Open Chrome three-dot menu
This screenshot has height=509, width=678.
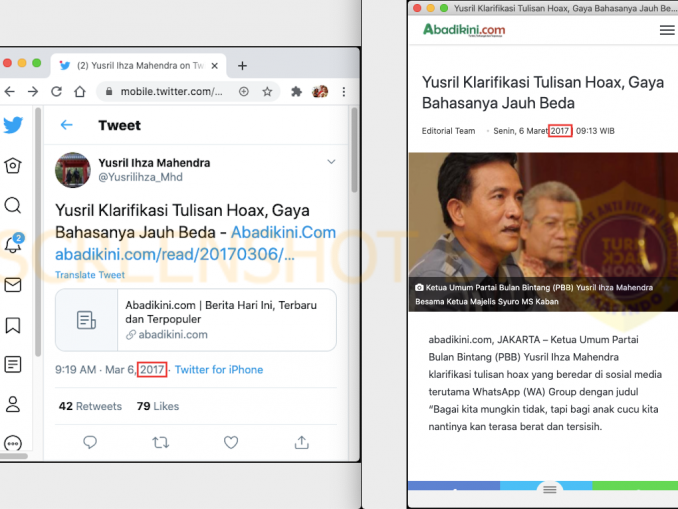coord(344,91)
